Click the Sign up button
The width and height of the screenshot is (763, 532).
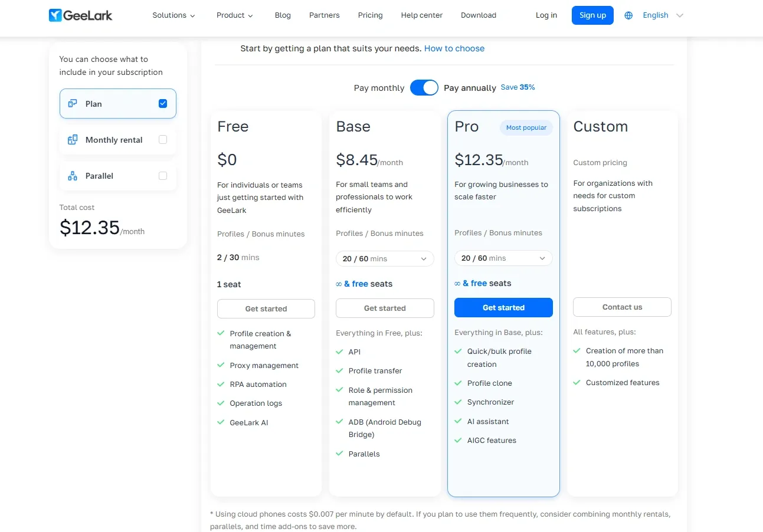tap(592, 15)
